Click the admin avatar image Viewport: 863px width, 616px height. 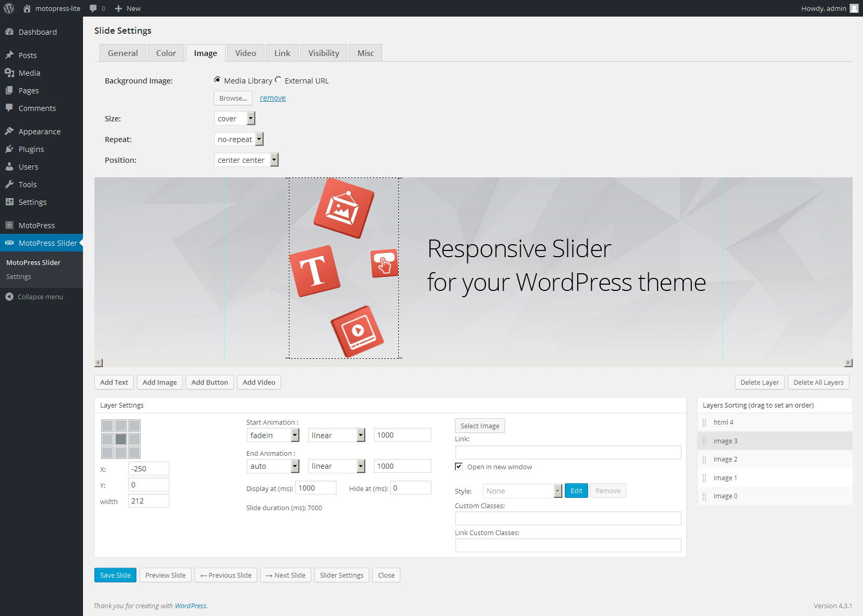[854, 8]
